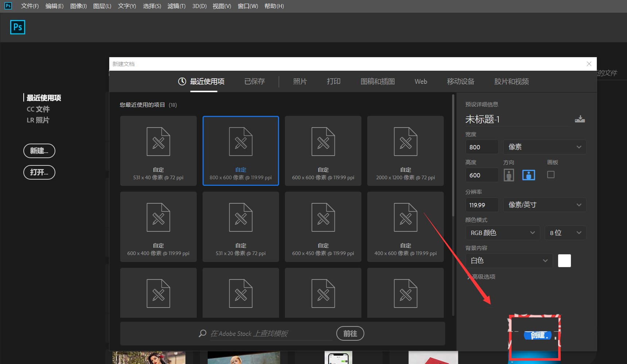The width and height of the screenshot is (627, 364).
Task: Open the RGB 颜色 color mode dropdown
Action: coord(503,233)
